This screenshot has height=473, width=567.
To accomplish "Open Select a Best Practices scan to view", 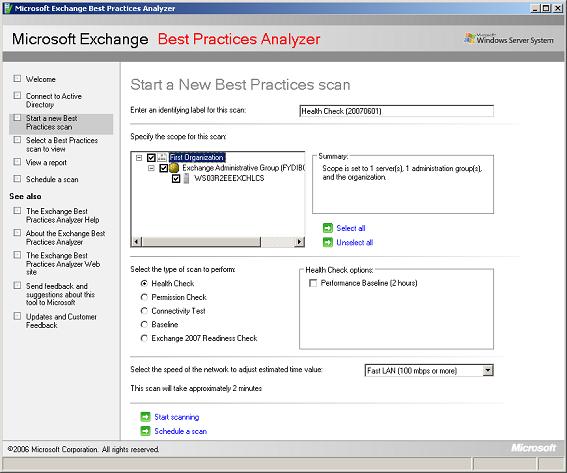I will coord(61,144).
